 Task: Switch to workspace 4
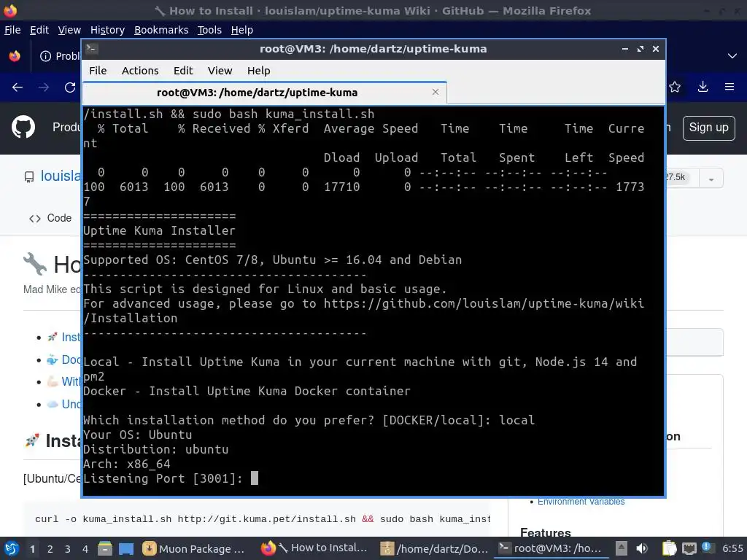(x=85, y=549)
